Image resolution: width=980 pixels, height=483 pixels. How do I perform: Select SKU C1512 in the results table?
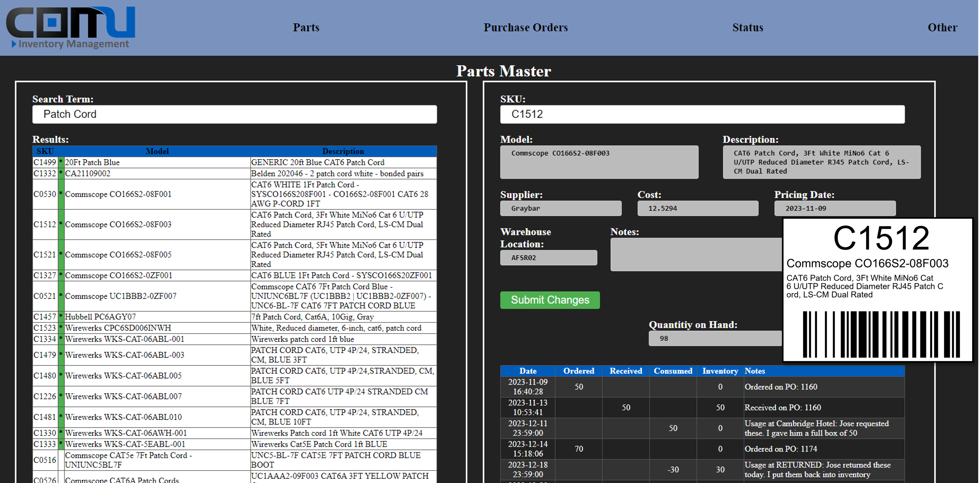click(x=45, y=224)
